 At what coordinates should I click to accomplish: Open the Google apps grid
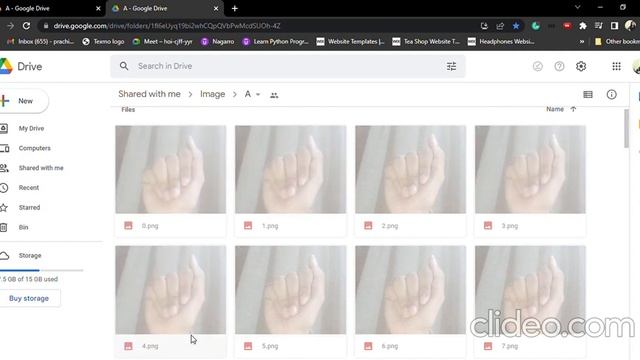coord(616,66)
